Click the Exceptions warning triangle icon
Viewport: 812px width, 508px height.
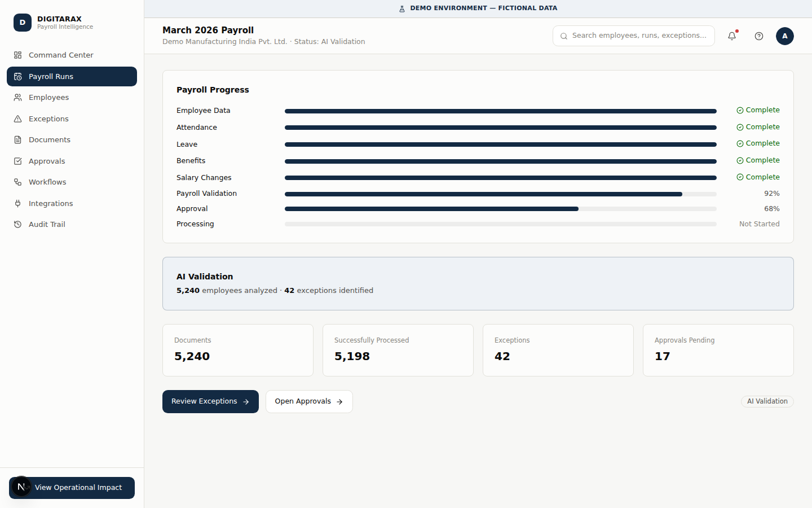18,119
